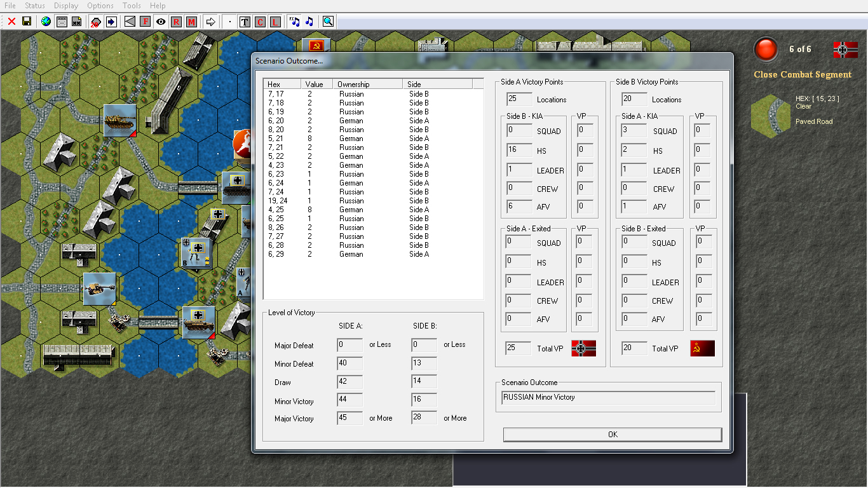The height and width of the screenshot is (488, 868).
Task: Toggle the eye visibility icon in toolbar
Action: coord(161,22)
